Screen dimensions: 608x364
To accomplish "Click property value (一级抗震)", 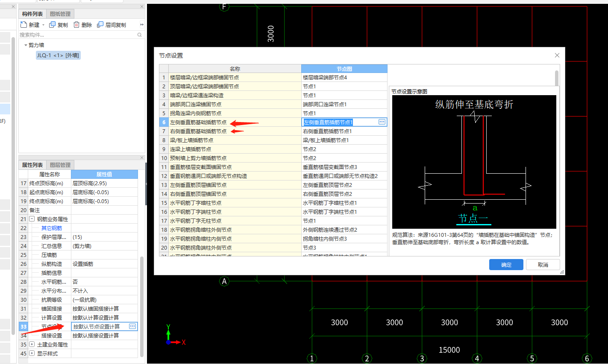I will [104, 300].
